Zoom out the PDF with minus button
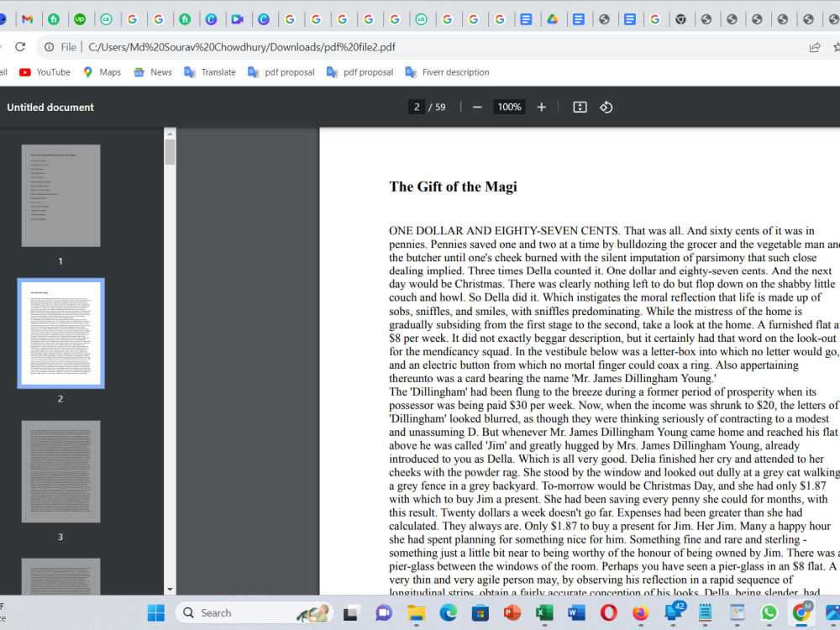 (477, 108)
